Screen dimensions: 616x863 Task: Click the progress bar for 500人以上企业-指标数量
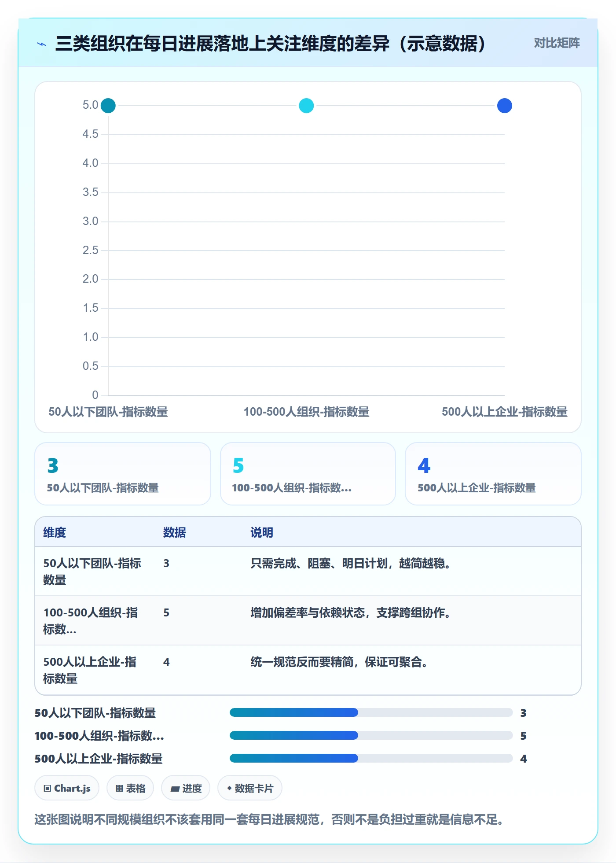[371, 758]
